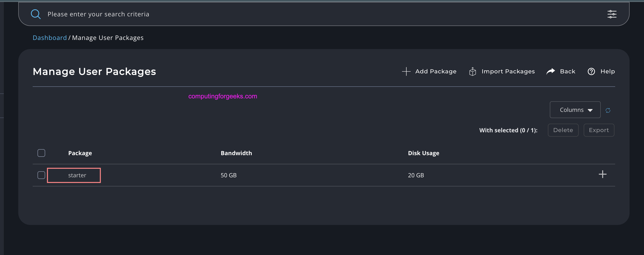
Task: Click the Import Packages label
Action: click(x=508, y=71)
